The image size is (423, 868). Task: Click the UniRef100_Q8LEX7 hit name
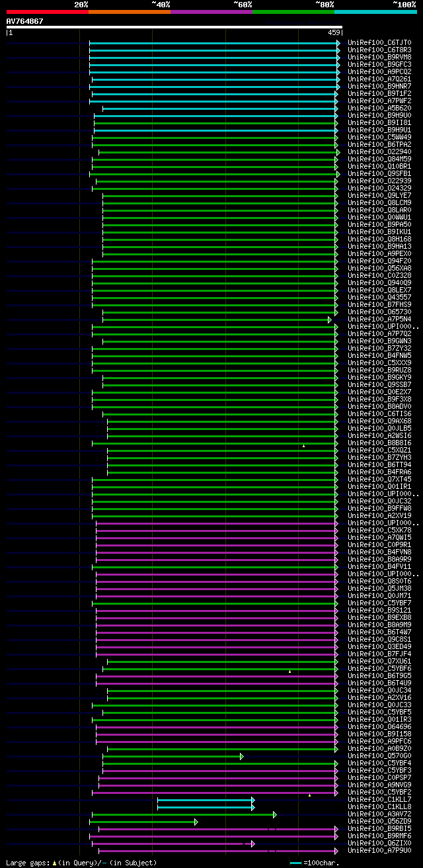pos(379,290)
